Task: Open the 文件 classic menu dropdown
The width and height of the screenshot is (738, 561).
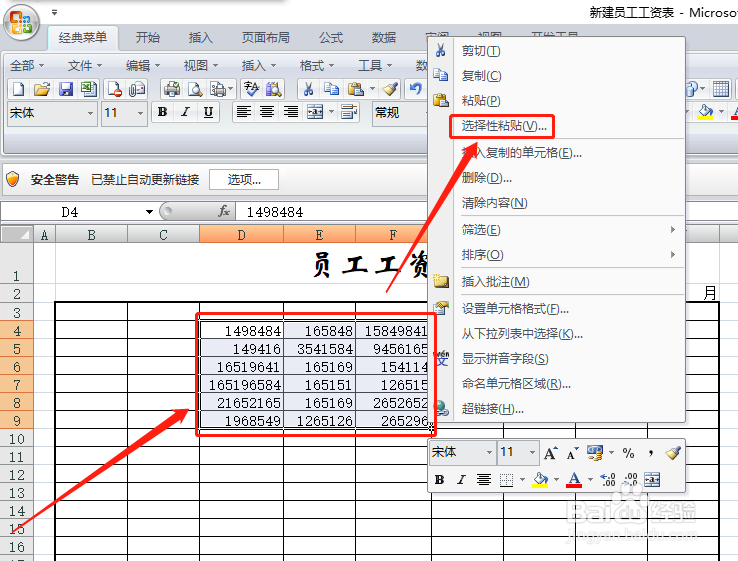Action: [85, 65]
